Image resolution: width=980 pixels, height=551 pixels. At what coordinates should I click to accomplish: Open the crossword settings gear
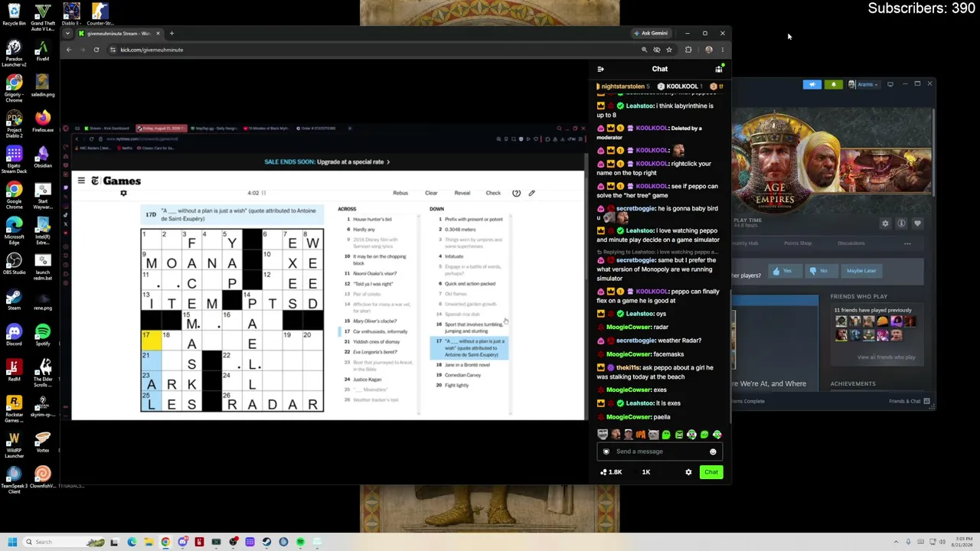[x=123, y=193]
